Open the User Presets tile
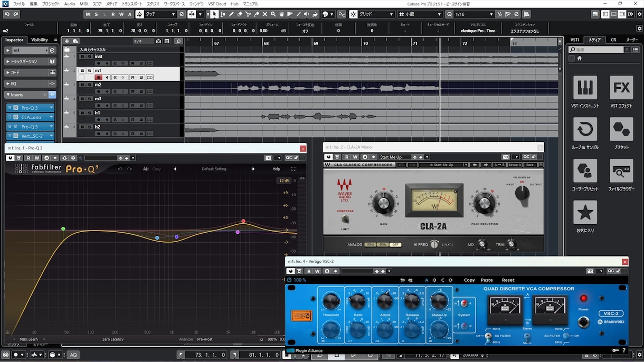This screenshot has height=362, width=644. click(585, 171)
